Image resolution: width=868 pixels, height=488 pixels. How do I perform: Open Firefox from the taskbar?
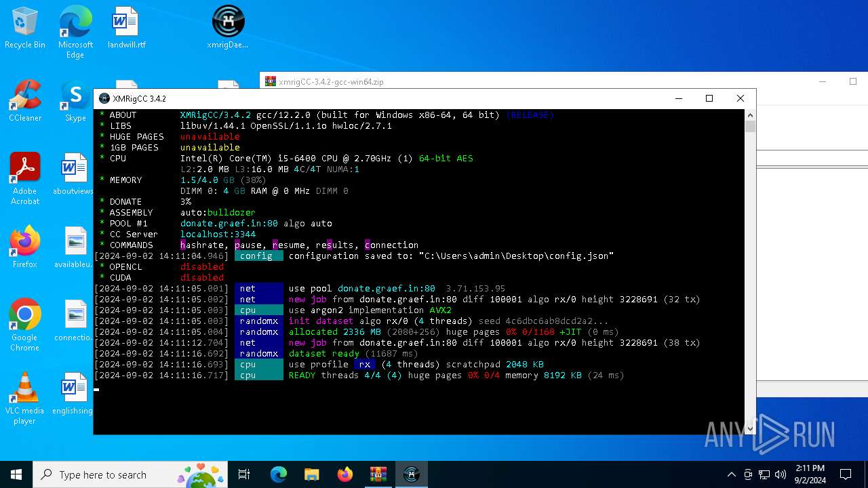coord(345,474)
